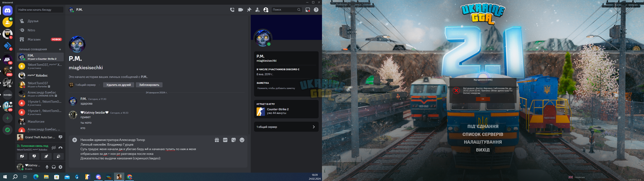Open the server with 25 notifications
644x181 pixels.
tap(8, 106)
